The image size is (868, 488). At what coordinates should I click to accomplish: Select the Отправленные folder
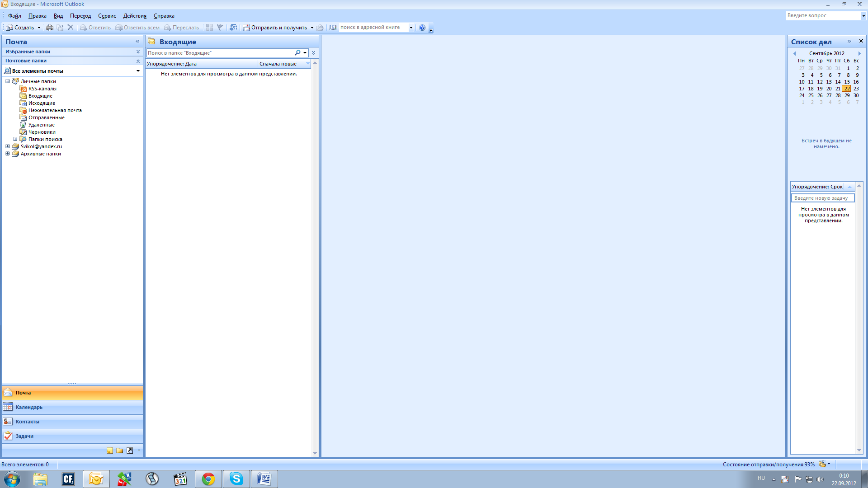(x=46, y=117)
